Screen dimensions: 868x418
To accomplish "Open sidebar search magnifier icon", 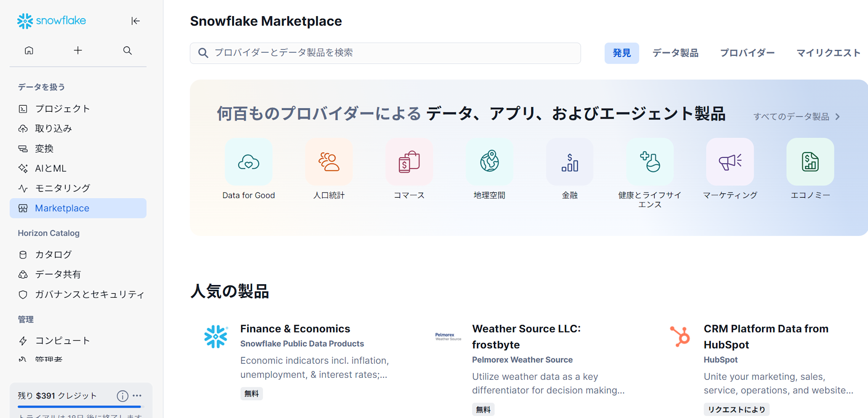I will click(x=127, y=50).
